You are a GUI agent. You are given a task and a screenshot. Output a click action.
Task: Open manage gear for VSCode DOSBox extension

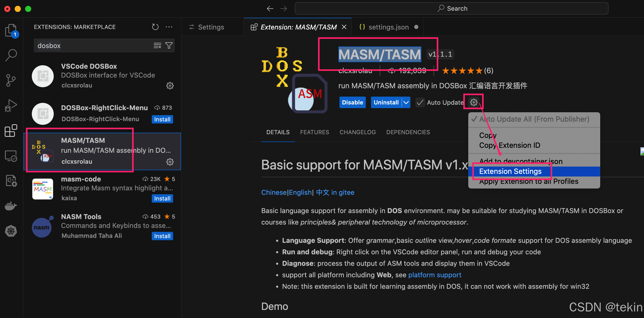170,86
